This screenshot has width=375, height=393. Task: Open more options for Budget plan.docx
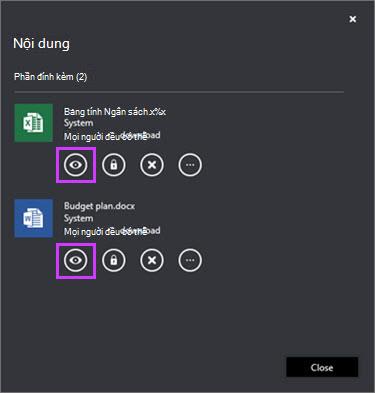(x=190, y=260)
